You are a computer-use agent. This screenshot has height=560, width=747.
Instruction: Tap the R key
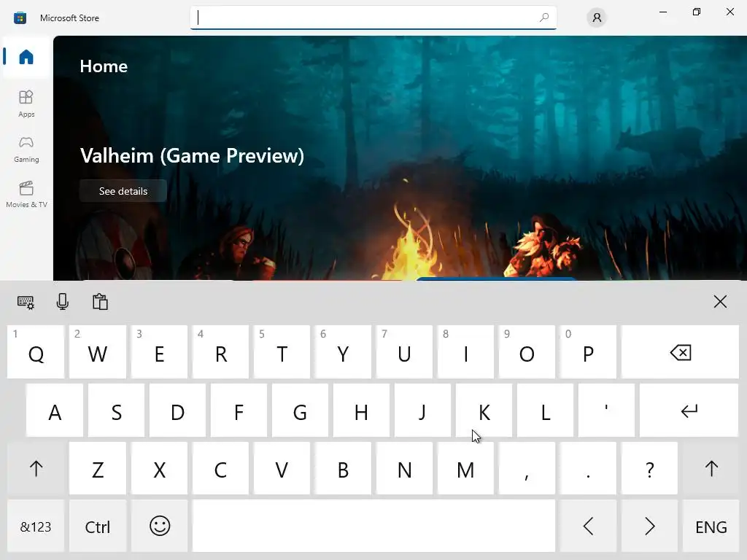[x=220, y=352]
